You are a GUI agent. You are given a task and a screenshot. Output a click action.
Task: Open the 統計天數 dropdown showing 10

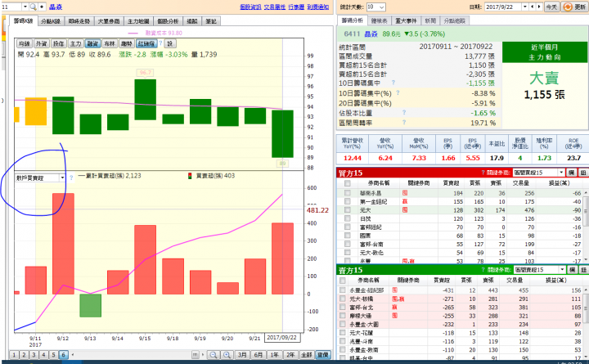point(376,7)
